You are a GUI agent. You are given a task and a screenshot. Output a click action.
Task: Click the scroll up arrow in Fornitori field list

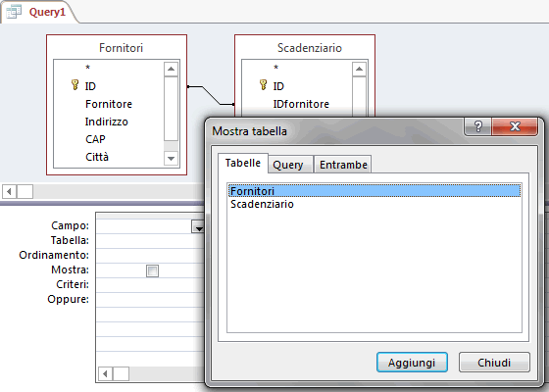pos(171,69)
